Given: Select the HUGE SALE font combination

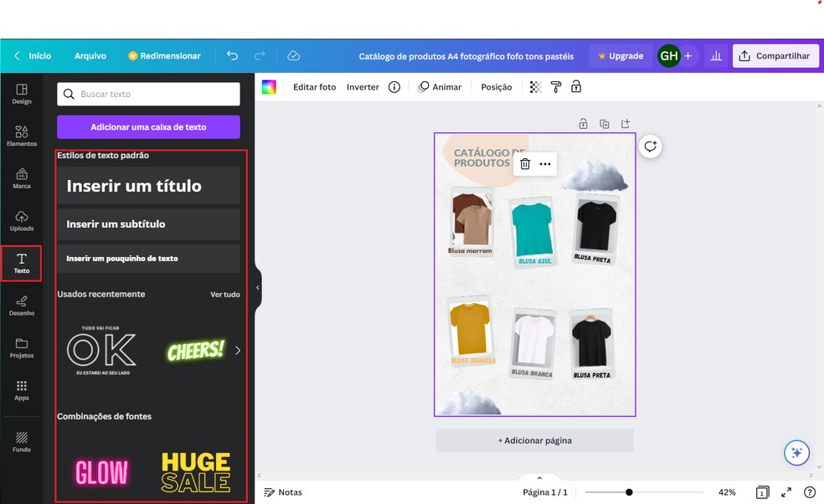Looking at the screenshot, I should [x=195, y=472].
